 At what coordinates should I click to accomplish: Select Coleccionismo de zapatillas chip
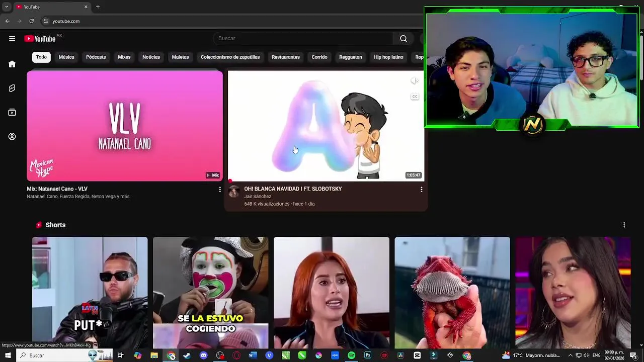click(230, 57)
